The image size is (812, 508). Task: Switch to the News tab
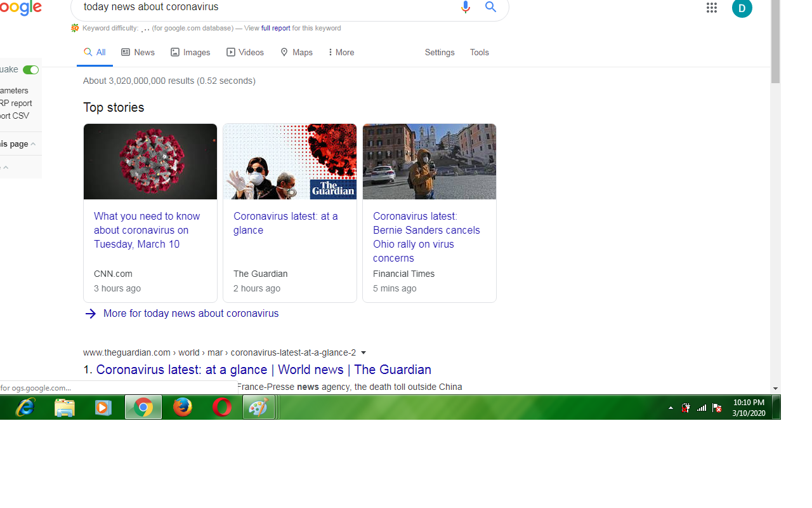point(138,52)
